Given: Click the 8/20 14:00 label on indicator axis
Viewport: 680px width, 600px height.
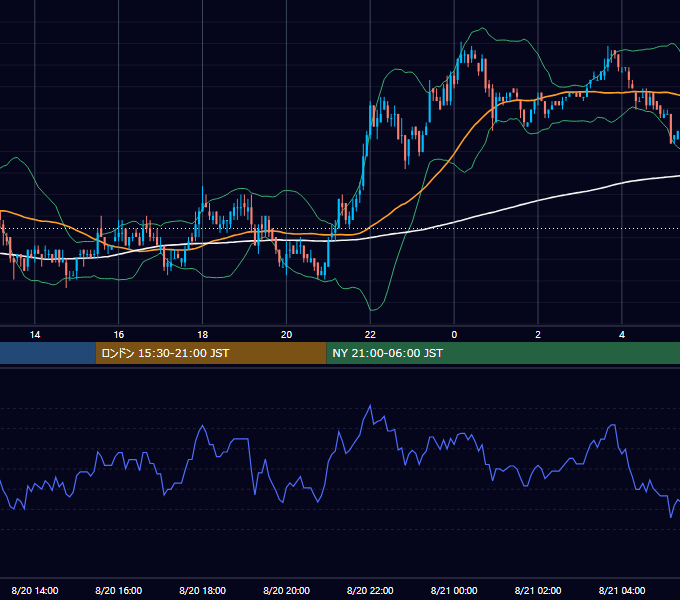Looking at the screenshot, I should point(35,590).
